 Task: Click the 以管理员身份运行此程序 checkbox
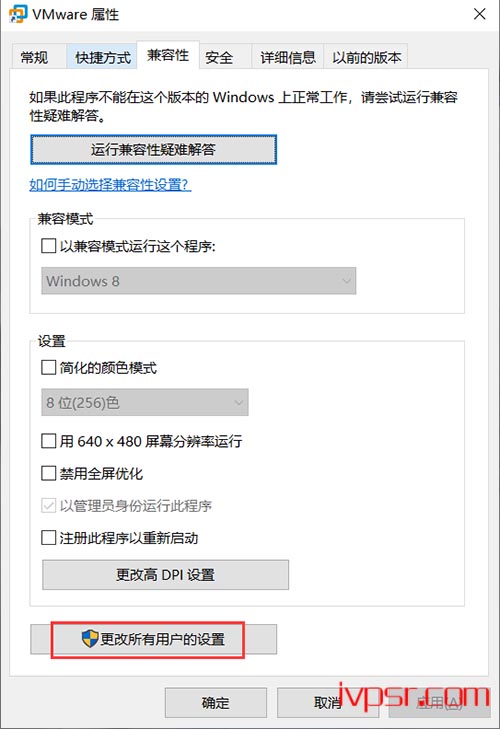(x=48, y=505)
